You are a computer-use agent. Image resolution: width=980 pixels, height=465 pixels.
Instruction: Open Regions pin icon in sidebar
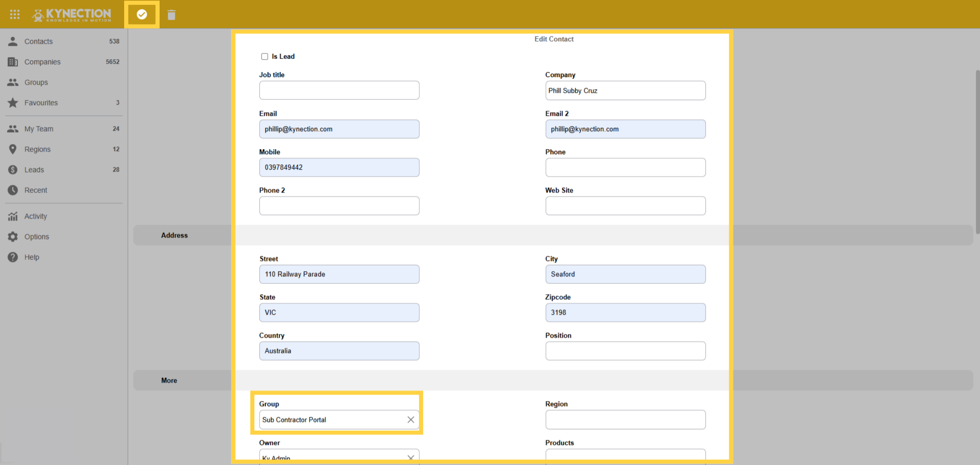point(13,149)
